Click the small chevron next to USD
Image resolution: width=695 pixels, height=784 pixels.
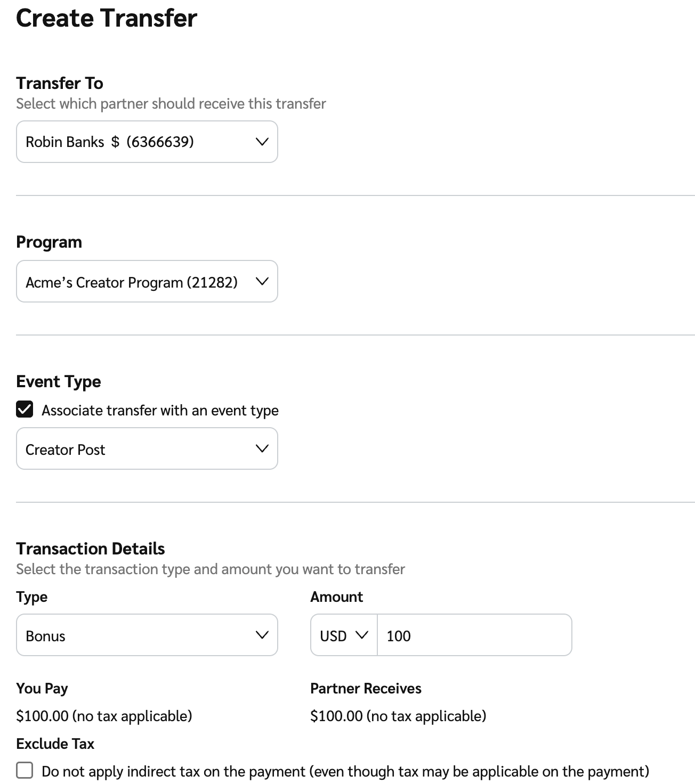[361, 635]
